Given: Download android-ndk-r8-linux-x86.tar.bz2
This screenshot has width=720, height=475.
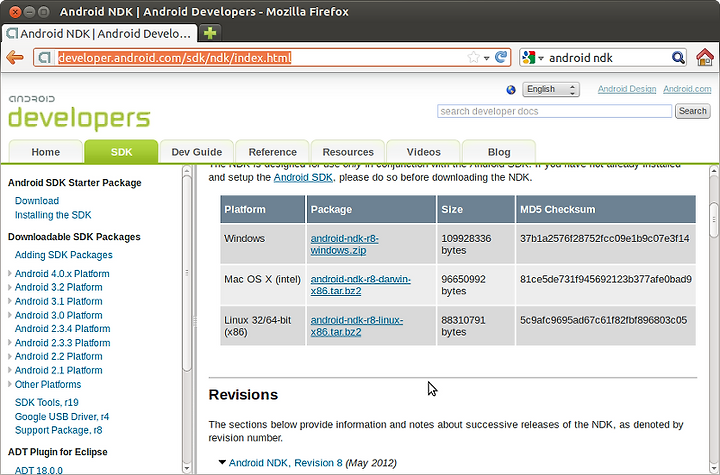Looking at the screenshot, I should [357, 326].
